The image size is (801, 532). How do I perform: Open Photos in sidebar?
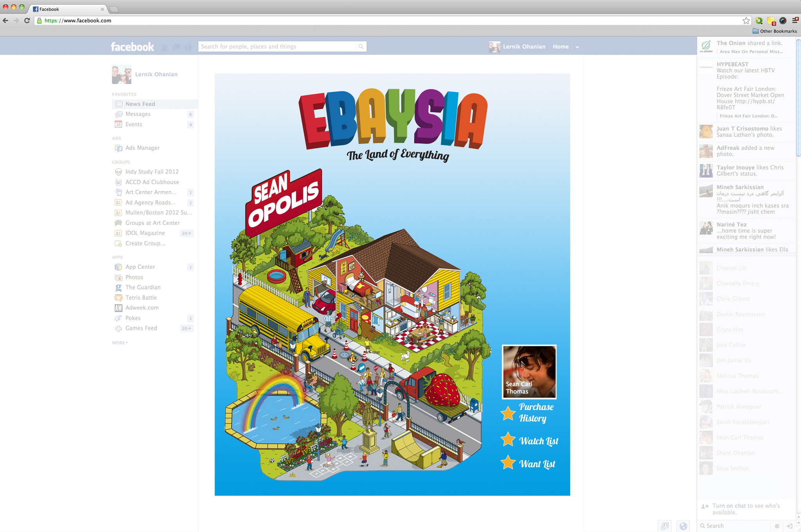[x=134, y=277]
